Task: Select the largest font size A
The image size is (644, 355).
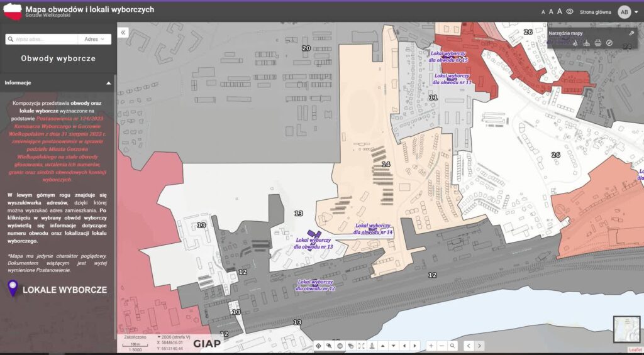Action: (x=560, y=11)
